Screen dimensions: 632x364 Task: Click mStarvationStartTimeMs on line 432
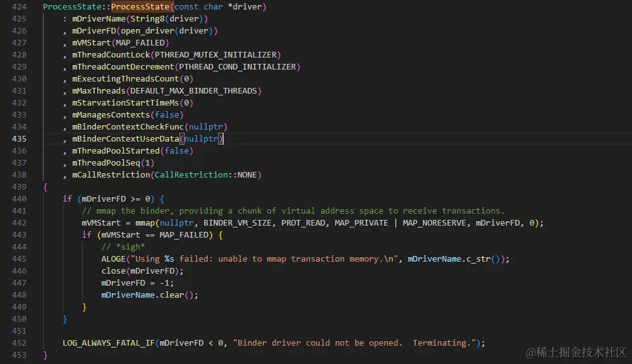pyautogui.click(x=125, y=103)
